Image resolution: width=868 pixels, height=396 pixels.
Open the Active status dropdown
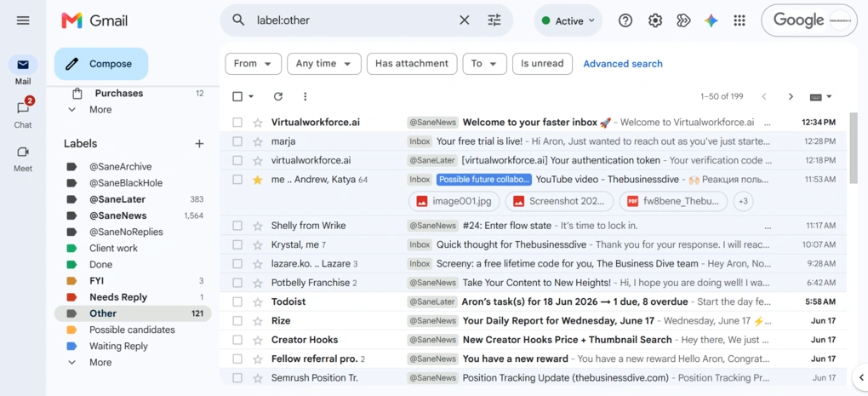click(x=568, y=20)
